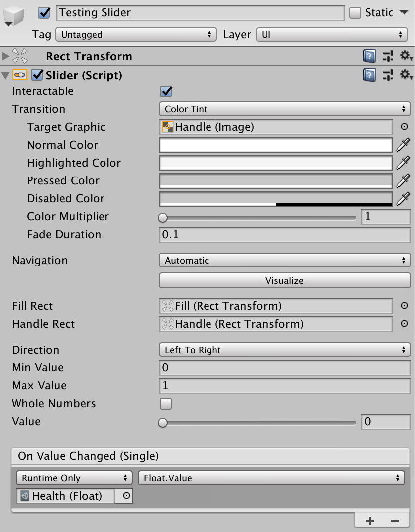The width and height of the screenshot is (415, 532).
Task: Open the Layer dropdown
Action: (332, 35)
